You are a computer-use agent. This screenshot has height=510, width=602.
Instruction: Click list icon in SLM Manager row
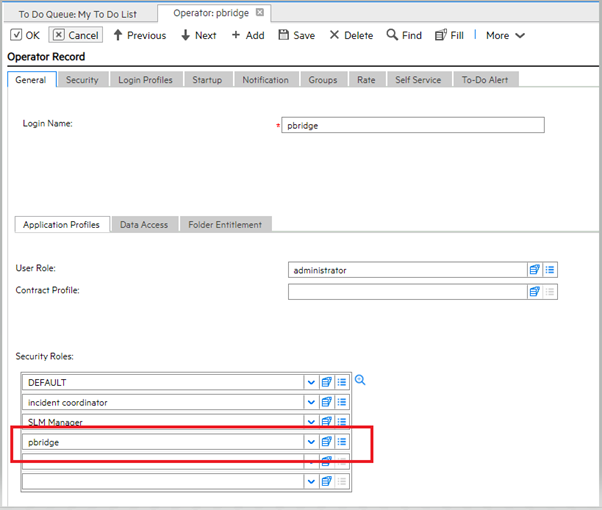[342, 422]
